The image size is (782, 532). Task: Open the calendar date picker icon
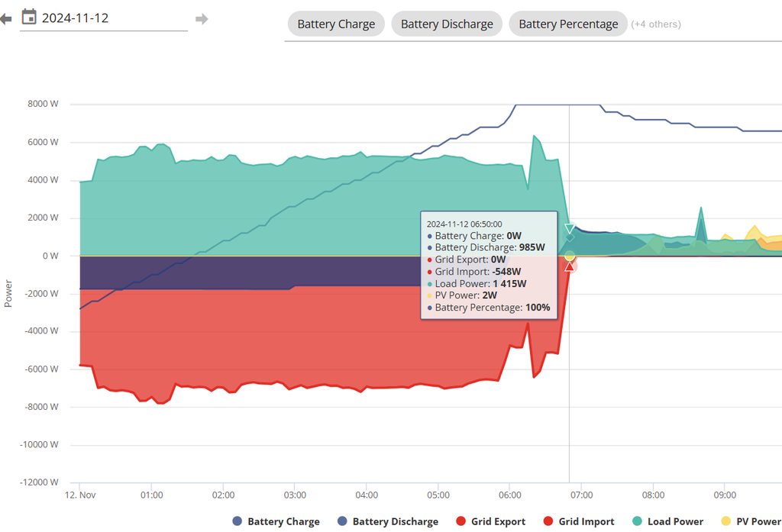tap(29, 17)
